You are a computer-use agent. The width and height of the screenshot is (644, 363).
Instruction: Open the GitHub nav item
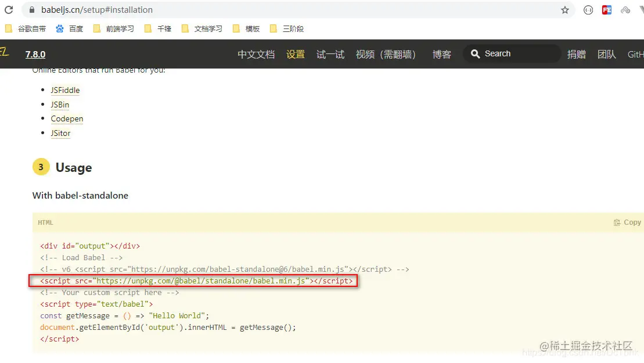(x=635, y=54)
